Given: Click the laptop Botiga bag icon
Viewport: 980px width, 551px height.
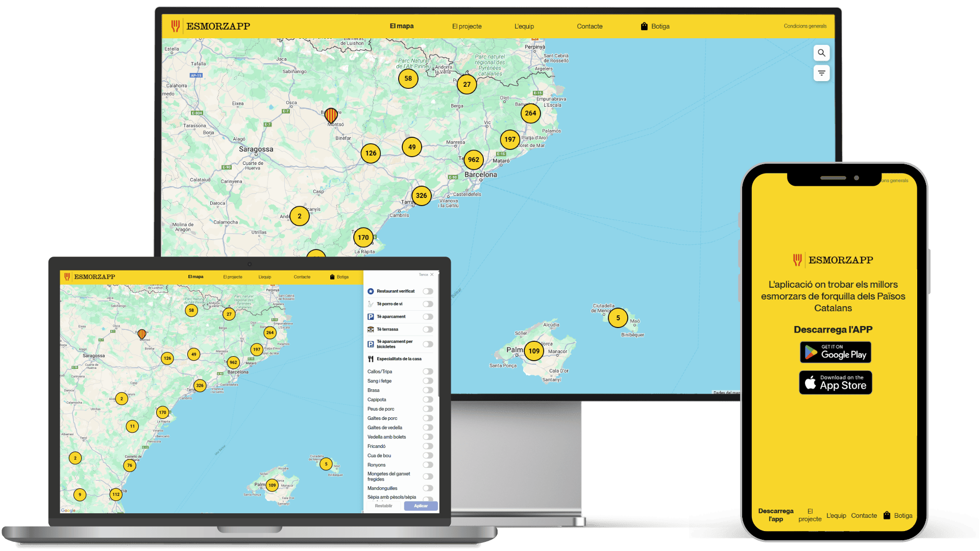Looking at the screenshot, I should tap(332, 277).
